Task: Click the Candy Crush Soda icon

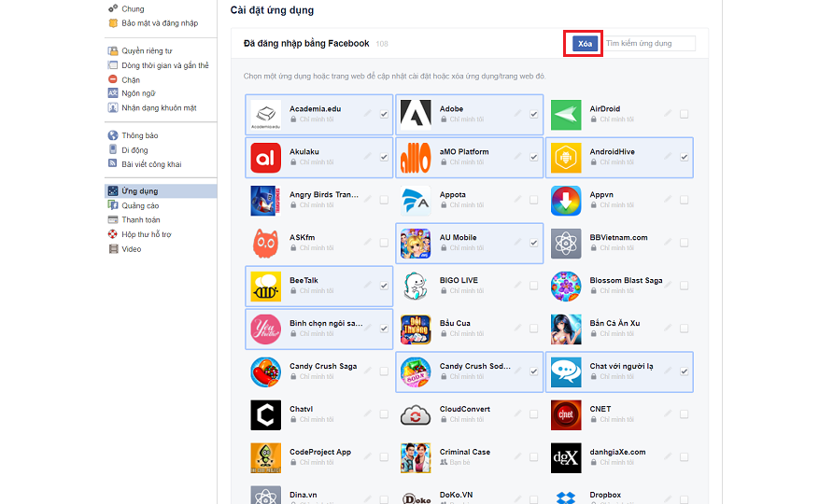Action: tap(416, 371)
